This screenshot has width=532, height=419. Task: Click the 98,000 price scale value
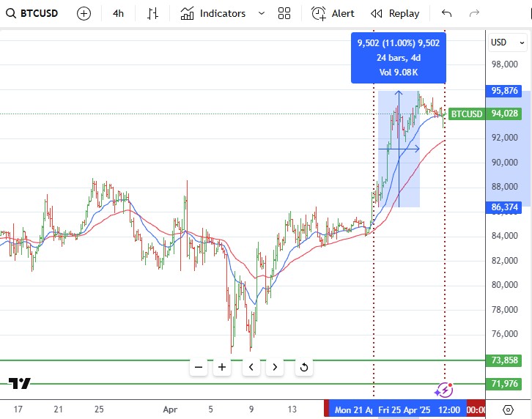pos(504,64)
